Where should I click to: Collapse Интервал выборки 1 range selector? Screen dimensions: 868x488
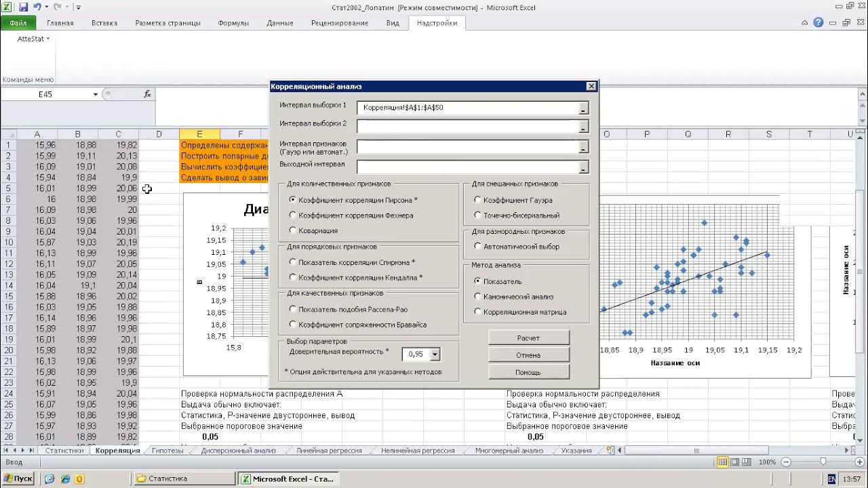(583, 107)
